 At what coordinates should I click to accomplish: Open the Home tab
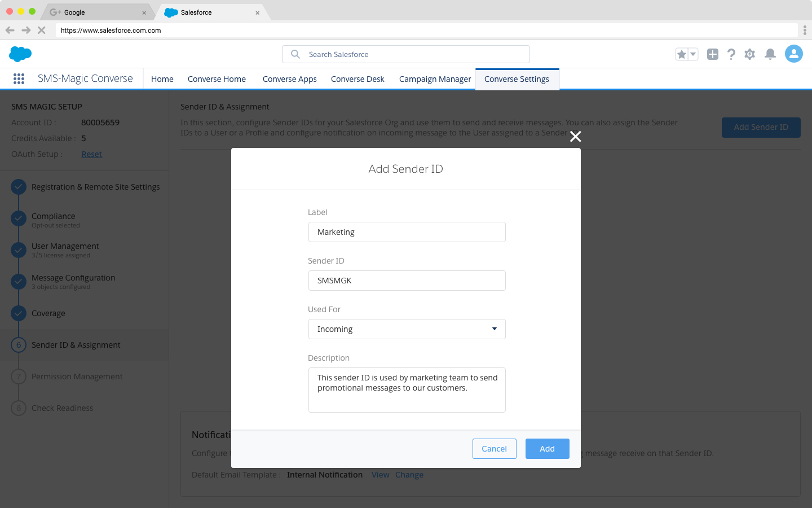(x=162, y=79)
